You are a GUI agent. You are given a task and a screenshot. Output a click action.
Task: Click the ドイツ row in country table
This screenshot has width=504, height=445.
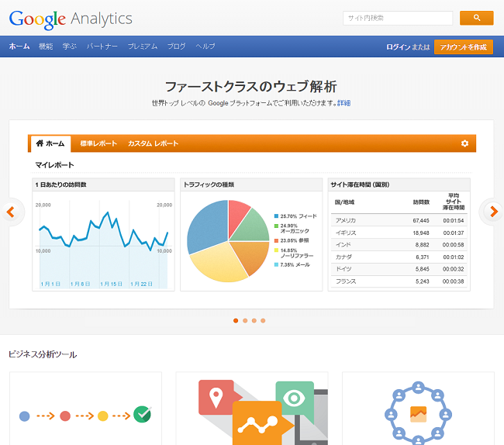click(399, 269)
